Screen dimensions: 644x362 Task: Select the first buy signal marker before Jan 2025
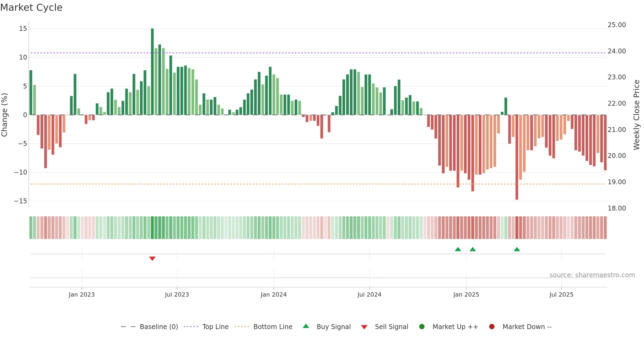tap(458, 249)
